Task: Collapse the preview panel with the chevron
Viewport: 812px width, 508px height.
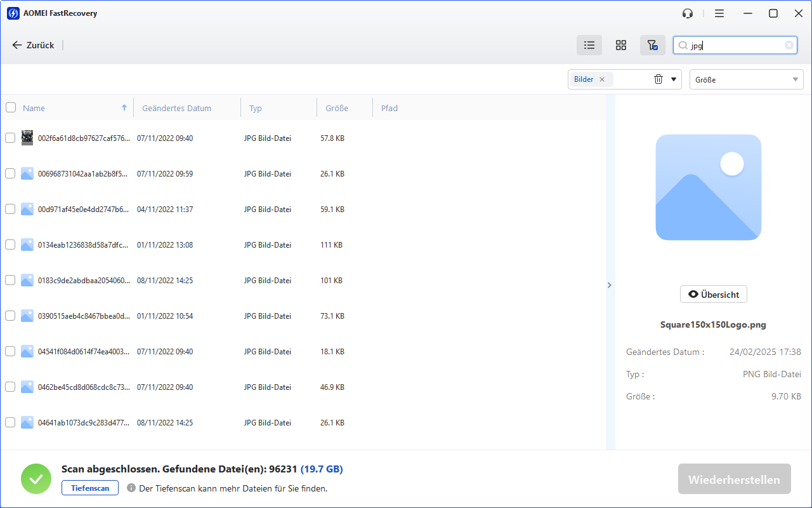Action: pyautogui.click(x=610, y=285)
